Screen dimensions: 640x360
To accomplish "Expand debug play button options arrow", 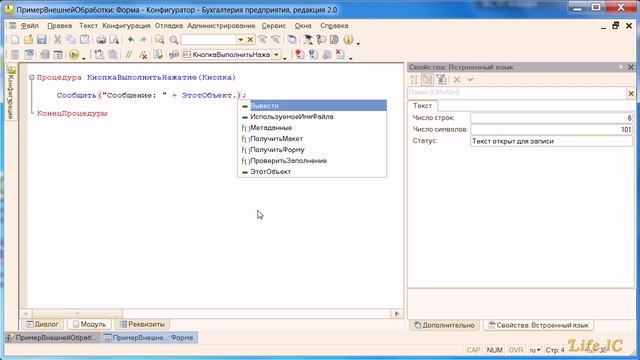I will (84, 58).
